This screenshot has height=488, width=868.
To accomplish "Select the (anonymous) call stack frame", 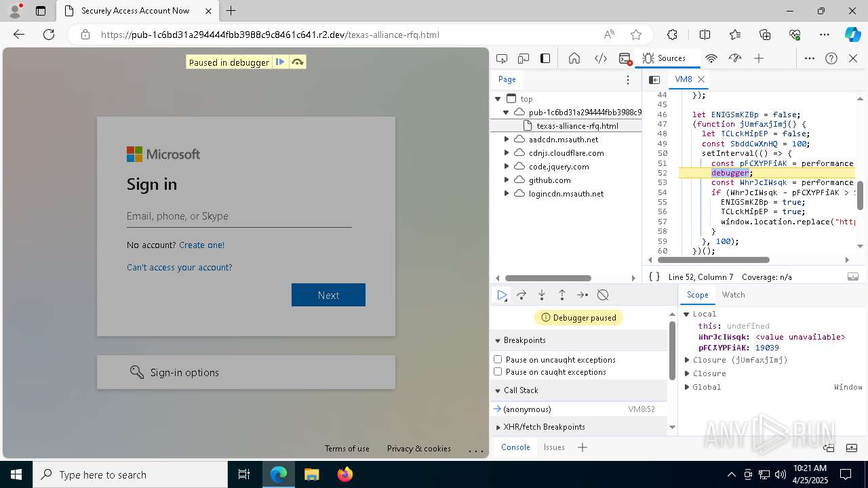I will click(x=578, y=409).
